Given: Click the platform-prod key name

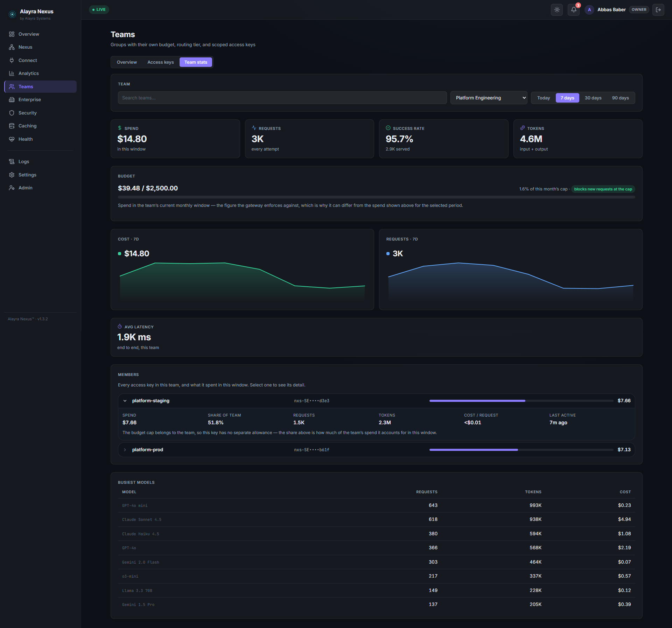Looking at the screenshot, I should click(x=148, y=450).
